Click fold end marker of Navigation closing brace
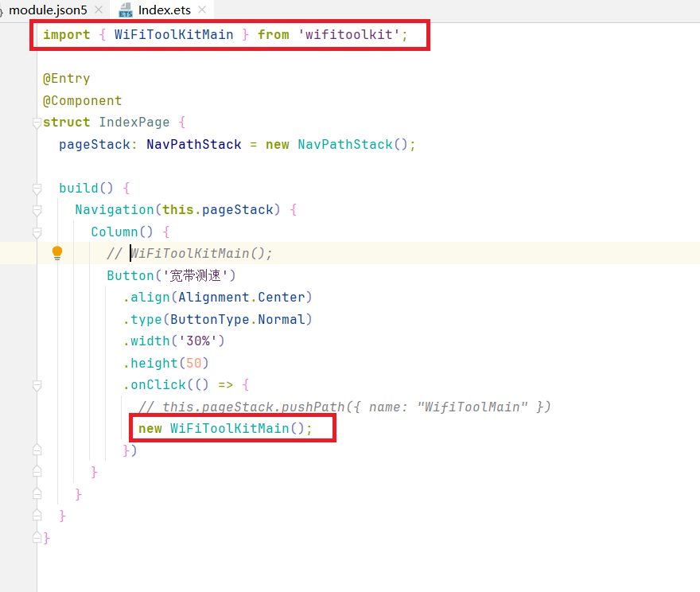The width and height of the screenshot is (700, 592). [x=37, y=493]
